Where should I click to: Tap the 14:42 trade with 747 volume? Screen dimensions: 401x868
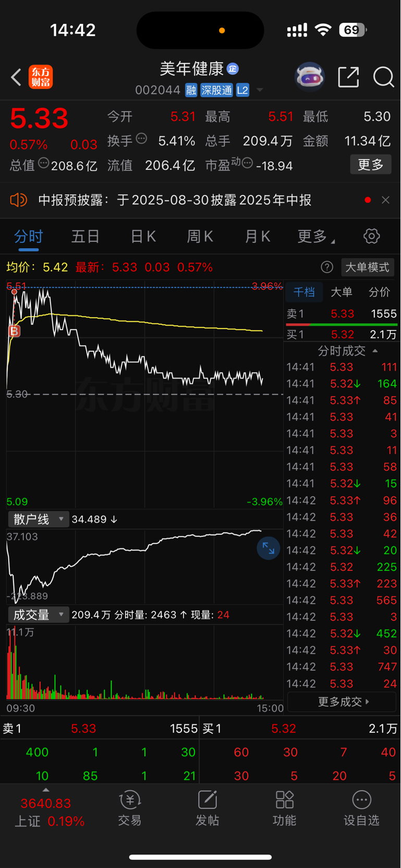pos(342,667)
